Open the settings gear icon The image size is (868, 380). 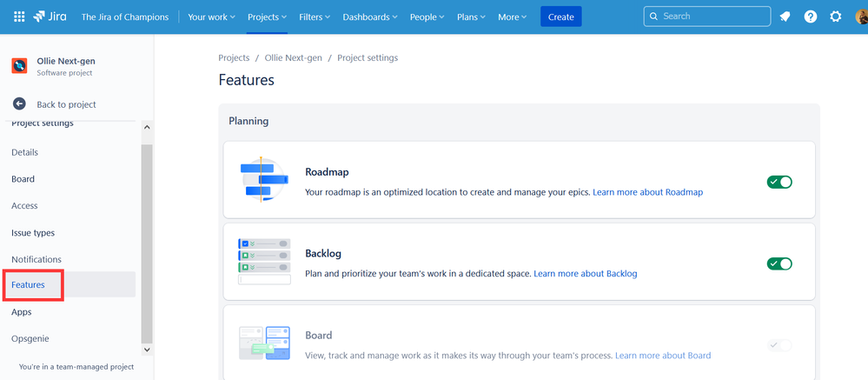[836, 17]
